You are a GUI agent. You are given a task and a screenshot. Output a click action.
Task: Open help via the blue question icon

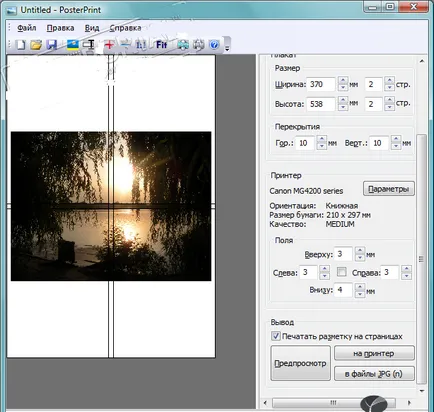pos(214,44)
